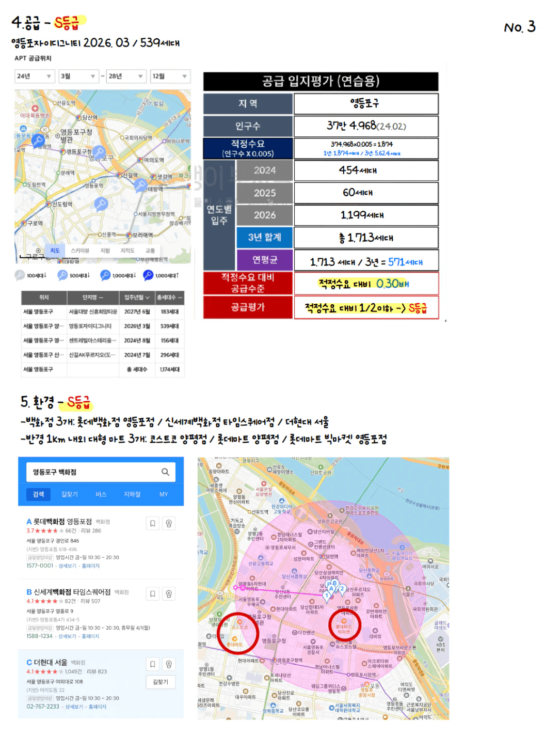Open the 롯데백화점 영등포점 result title

click(62, 522)
